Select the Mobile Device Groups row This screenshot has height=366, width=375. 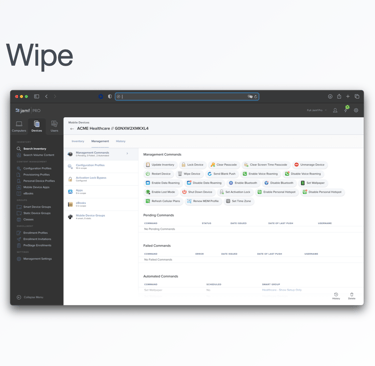101,217
